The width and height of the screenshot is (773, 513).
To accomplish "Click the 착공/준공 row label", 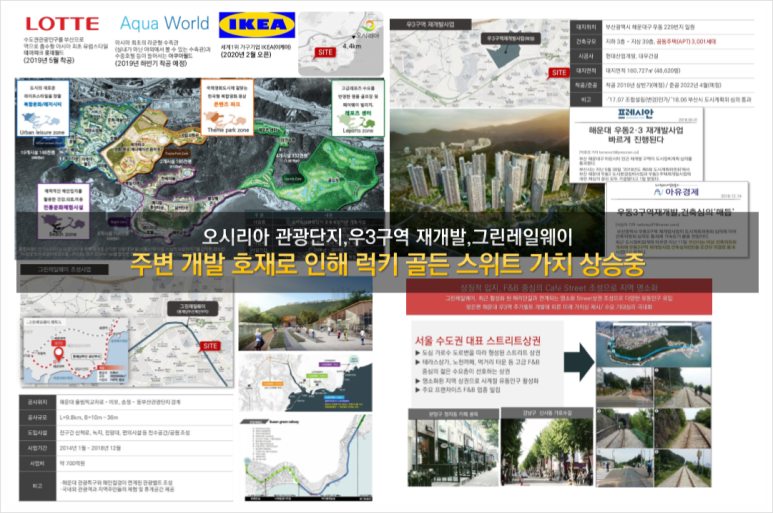I will pos(586,85).
